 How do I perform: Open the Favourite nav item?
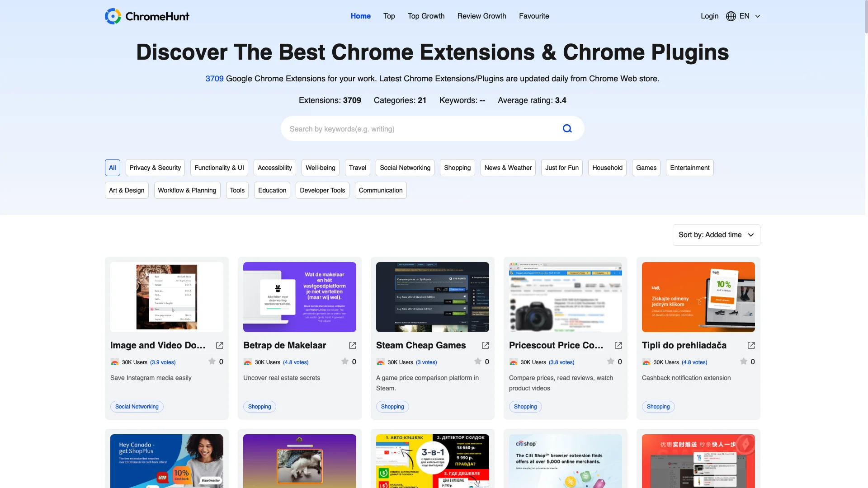click(534, 16)
